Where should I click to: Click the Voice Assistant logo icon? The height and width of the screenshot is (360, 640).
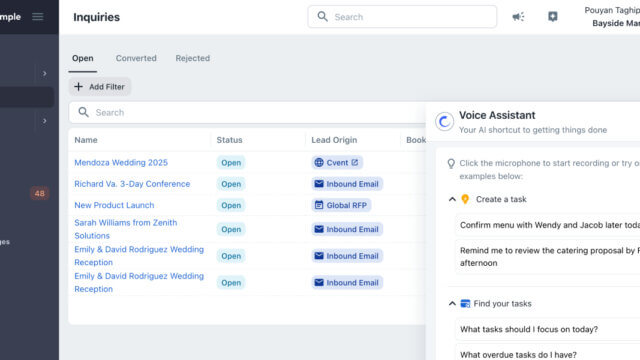tap(444, 122)
